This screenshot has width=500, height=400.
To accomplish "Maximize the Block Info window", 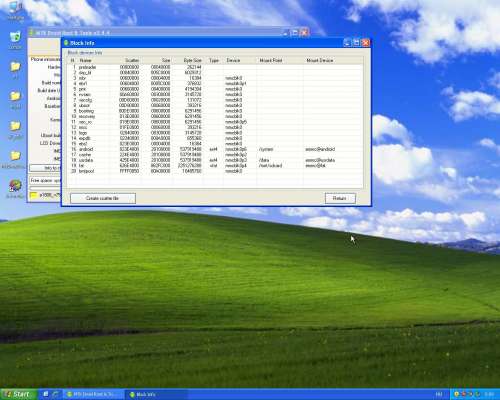I will tap(356, 43).
